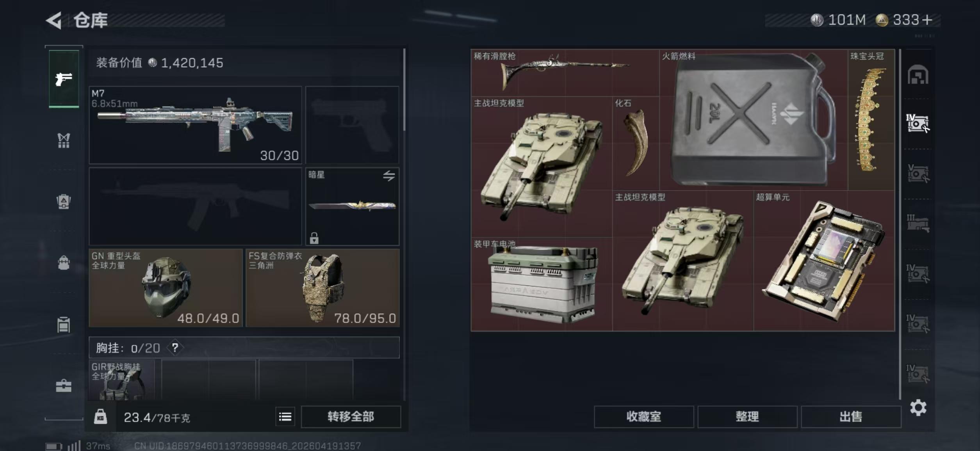Toggle the lock on the knife slot
This screenshot has height=451, width=980.
click(314, 238)
